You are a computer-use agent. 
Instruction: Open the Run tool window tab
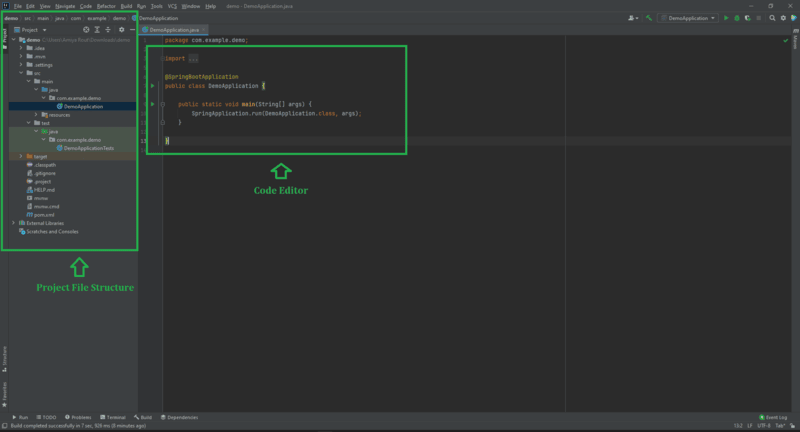coord(20,417)
